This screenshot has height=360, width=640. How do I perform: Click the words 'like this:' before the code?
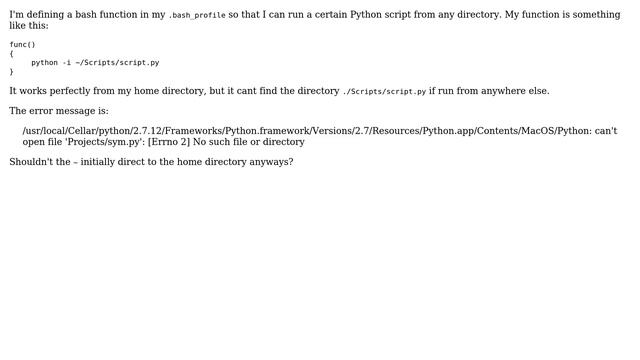pos(29,26)
